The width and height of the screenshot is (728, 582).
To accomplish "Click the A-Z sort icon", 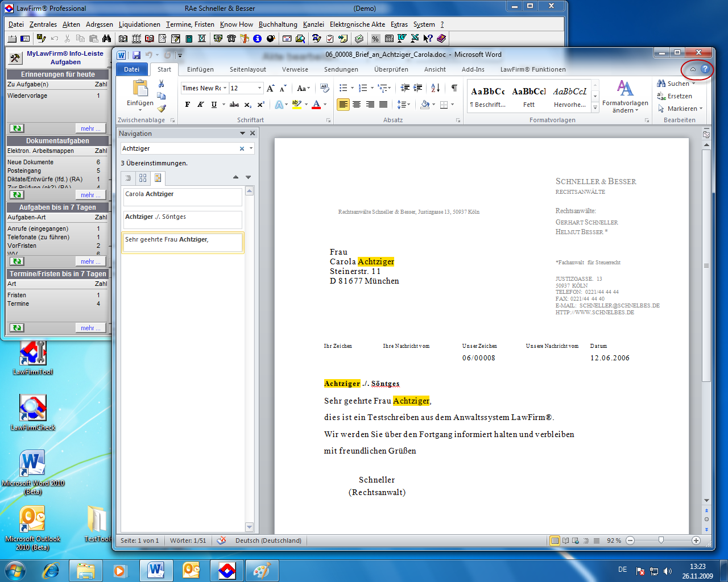I will (435, 88).
